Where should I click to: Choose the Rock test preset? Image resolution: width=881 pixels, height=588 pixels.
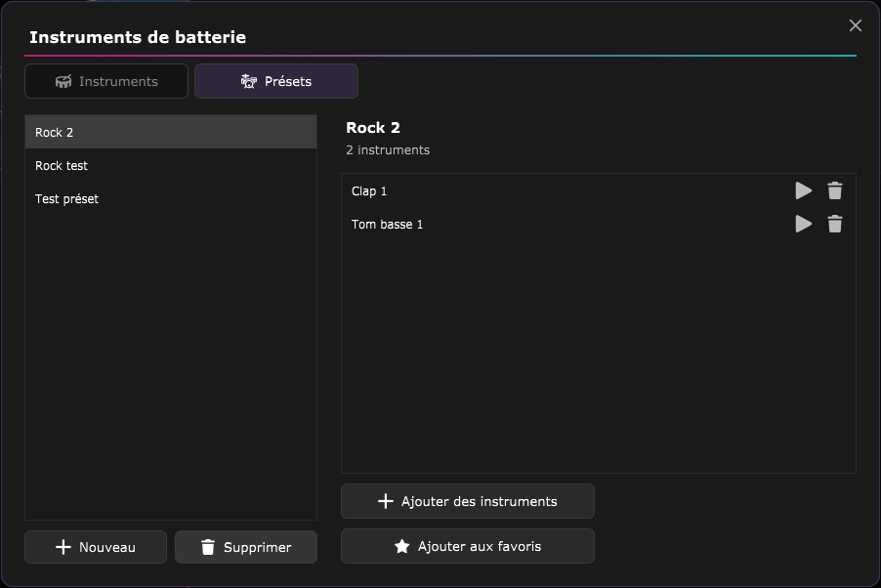coord(171,165)
